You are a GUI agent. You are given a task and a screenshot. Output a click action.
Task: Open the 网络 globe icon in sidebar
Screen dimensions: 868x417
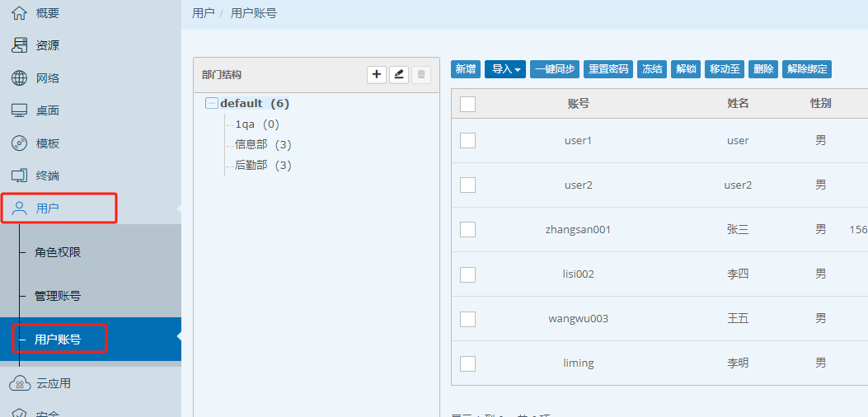[19, 78]
